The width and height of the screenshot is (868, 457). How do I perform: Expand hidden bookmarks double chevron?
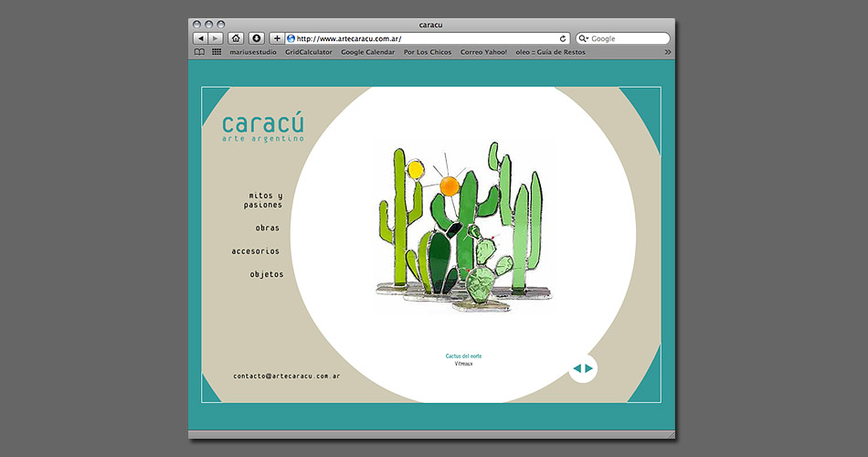tap(668, 52)
